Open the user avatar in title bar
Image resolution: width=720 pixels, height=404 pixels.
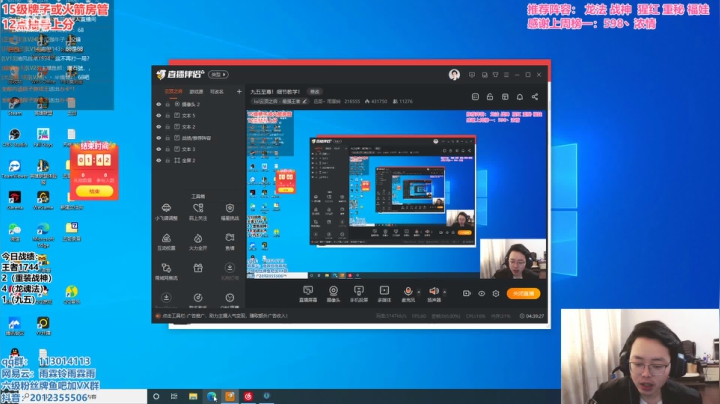coord(454,74)
